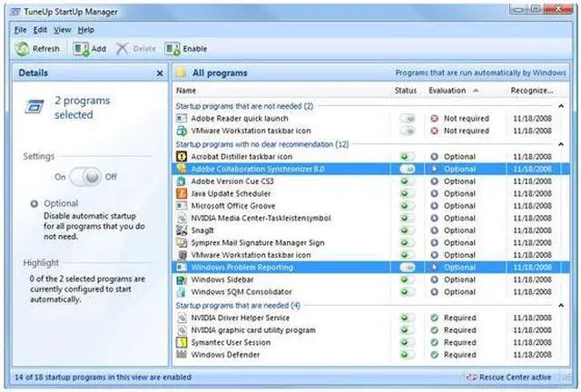Screen dimensions: 581x392
Task: Toggle status switch for Adobe Collaboration Synchronizer
Action: [408, 169]
